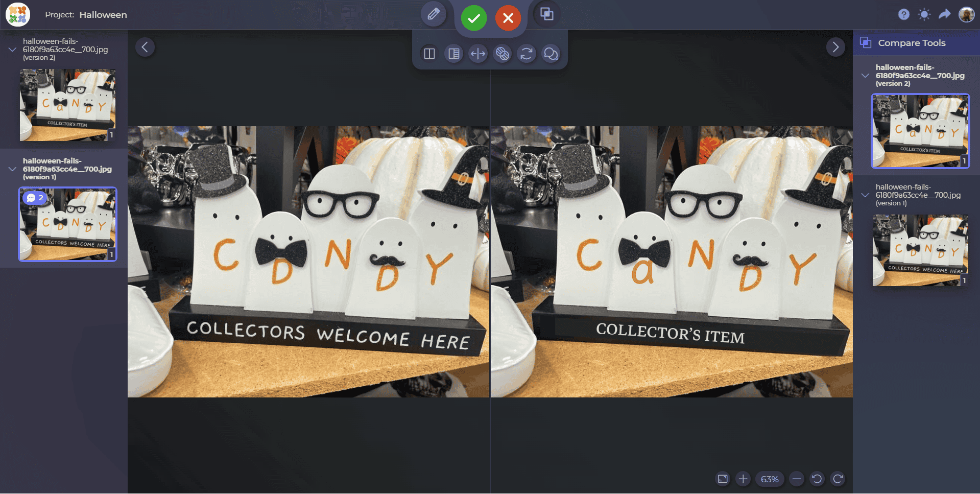Click the swap versions arrows icon

click(527, 54)
